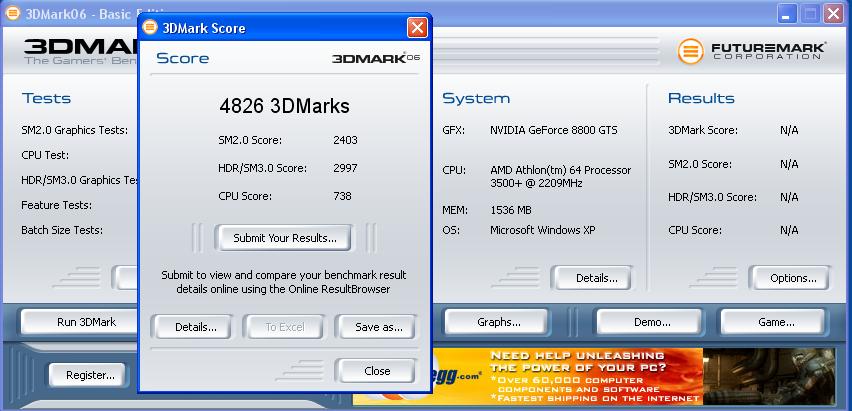This screenshot has width=852, height=411.
Task: Click the NVIDIA GeForce 8800 GTS text
Action: [x=554, y=130]
